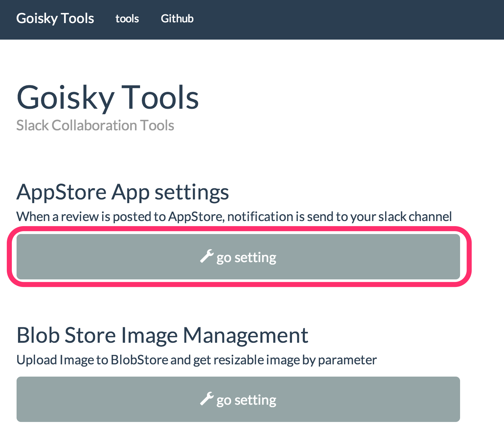Click the Upload Image to BlobStore description
The width and height of the screenshot is (504, 427).
(x=197, y=360)
